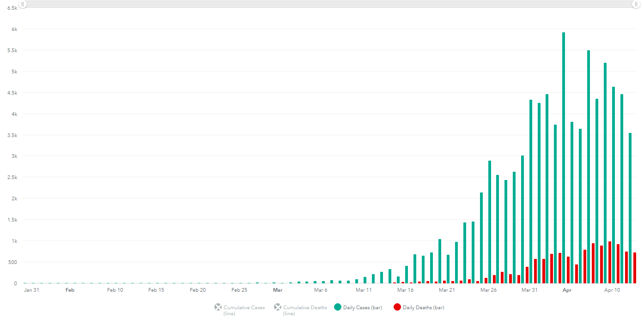Grab the left range slider handle
The image size is (644, 318).
coord(23,4)
